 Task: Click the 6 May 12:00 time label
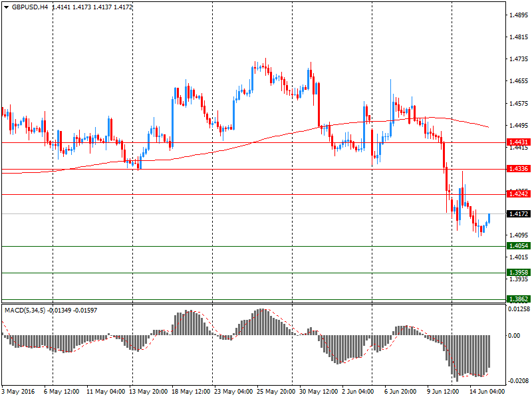61,392
